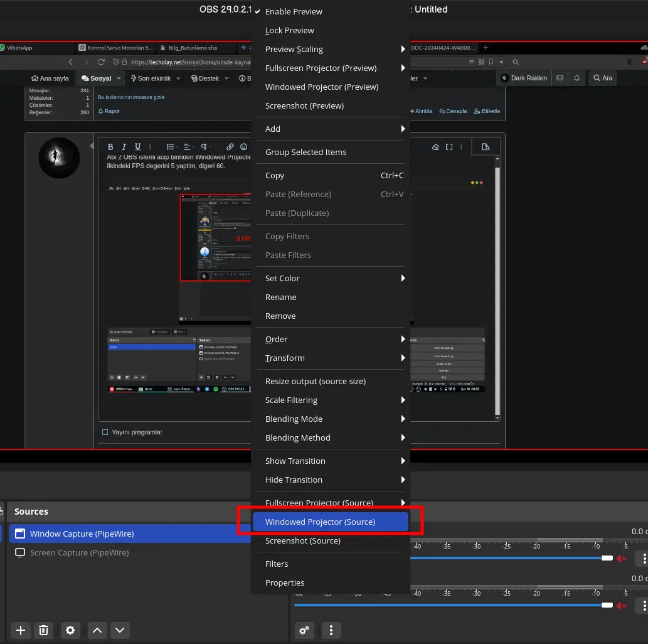This screenshot has width=648, height=644.
Task: Click browser forward arrow
Action: click(86, 62)
